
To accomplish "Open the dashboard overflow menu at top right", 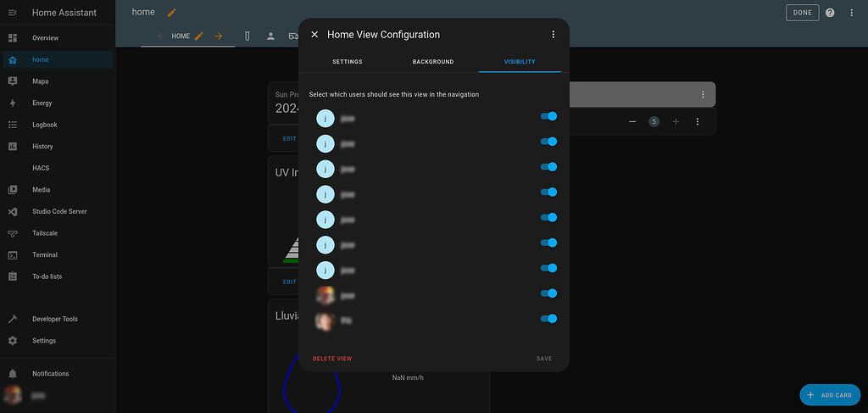I will tap(851, 13).
